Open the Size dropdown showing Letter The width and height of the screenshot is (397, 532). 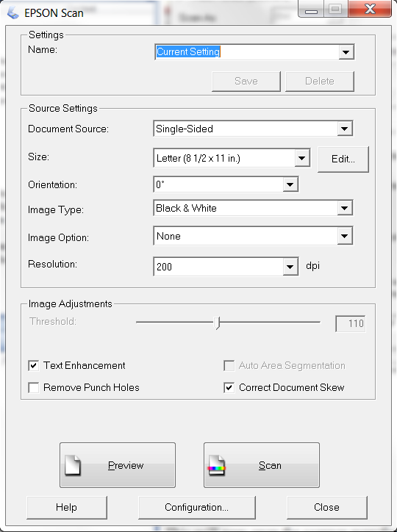click(232, 158)
